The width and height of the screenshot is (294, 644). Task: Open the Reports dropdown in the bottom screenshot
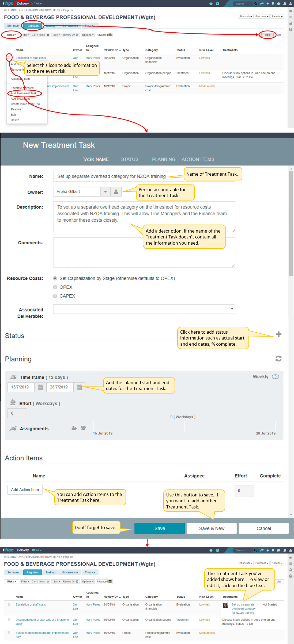(277, 563)
